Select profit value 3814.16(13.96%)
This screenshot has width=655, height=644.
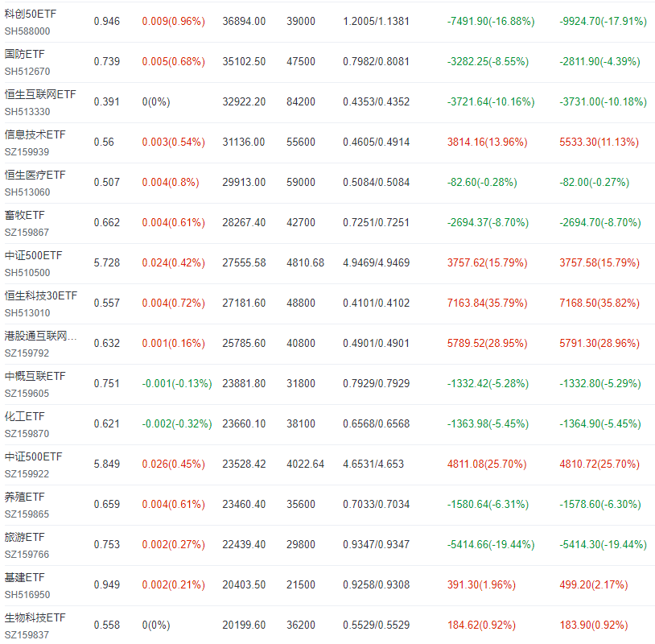pos(487,142)
